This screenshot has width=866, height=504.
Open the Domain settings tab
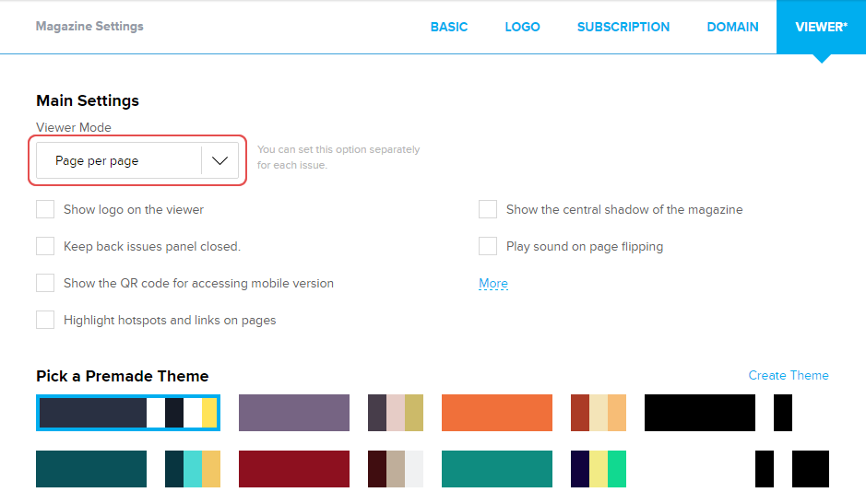[732, 27]
